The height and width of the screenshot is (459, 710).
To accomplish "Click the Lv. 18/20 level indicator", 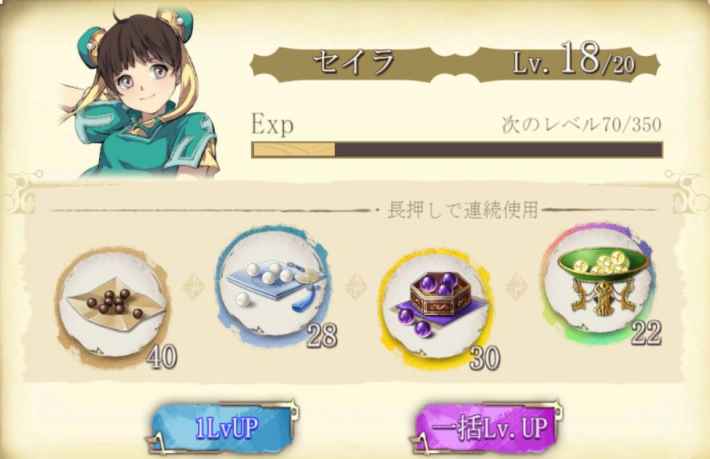I will click(x=573, y=60).
